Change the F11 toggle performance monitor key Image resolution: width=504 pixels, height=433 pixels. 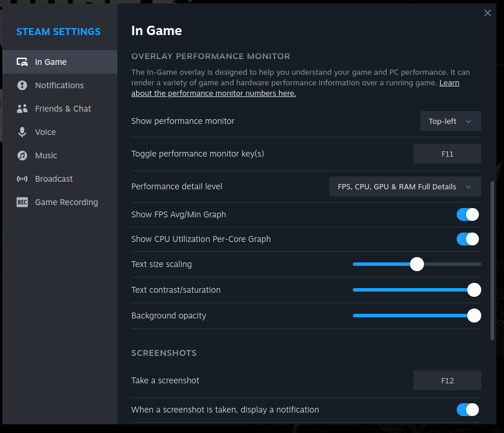447,154
